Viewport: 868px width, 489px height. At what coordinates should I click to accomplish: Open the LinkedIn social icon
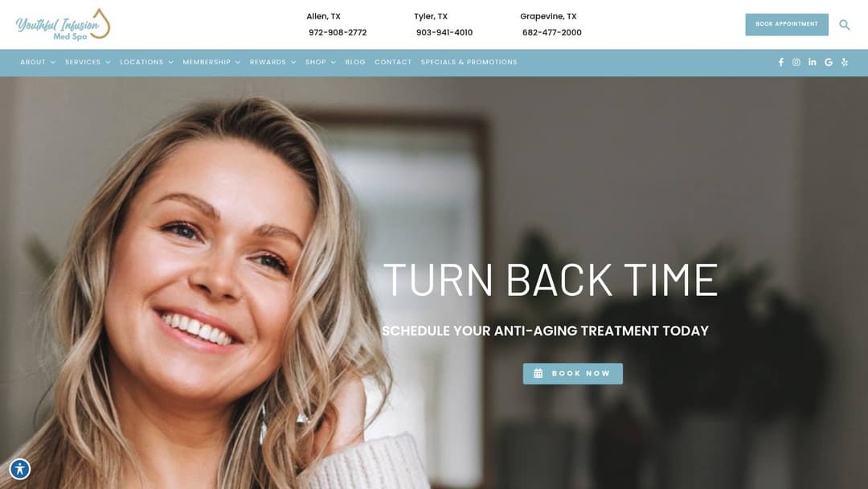[812, 62]
